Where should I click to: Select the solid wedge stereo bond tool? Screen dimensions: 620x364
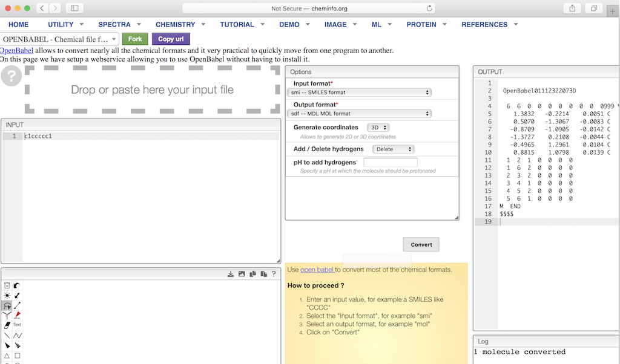(x=7, y=345)
